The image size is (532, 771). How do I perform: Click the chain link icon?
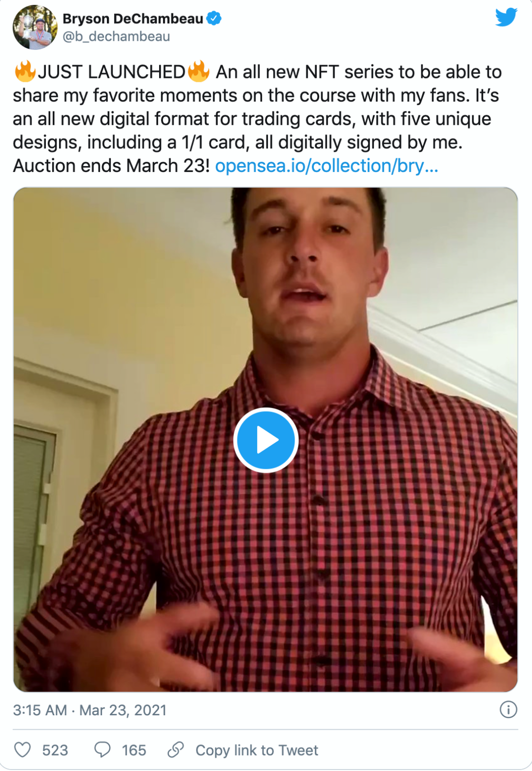pyautogui.click(x=175, y=750)
